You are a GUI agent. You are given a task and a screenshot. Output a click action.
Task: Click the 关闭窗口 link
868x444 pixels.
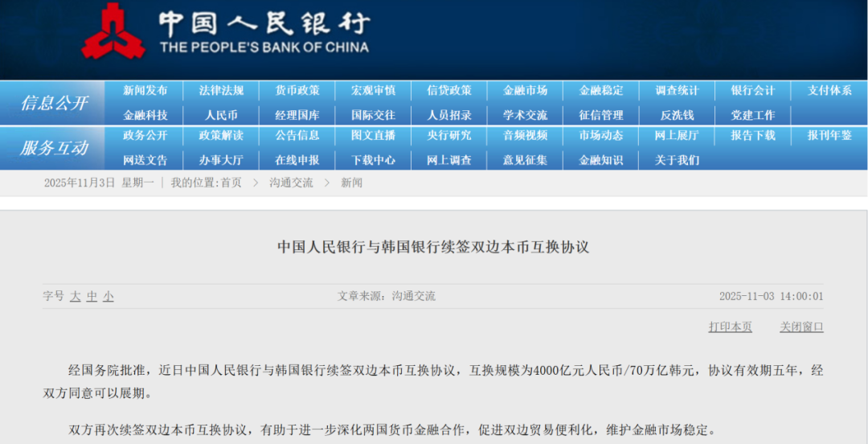tap(801, 327)
